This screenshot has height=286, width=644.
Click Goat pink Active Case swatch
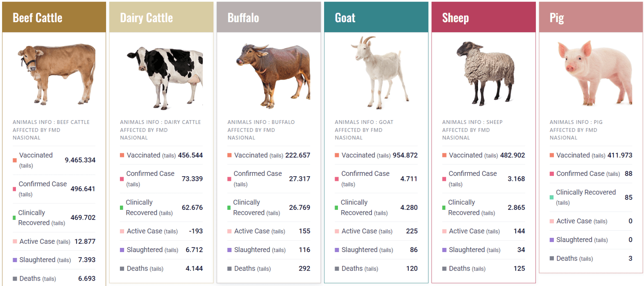[x=337, y=232]
